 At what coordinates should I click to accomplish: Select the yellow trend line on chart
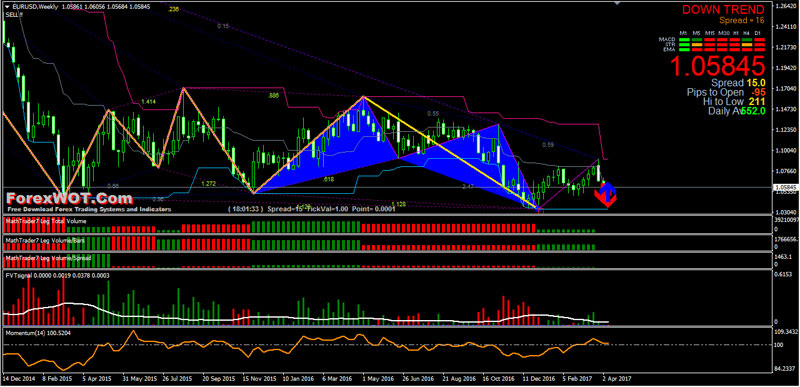(451, 152)
